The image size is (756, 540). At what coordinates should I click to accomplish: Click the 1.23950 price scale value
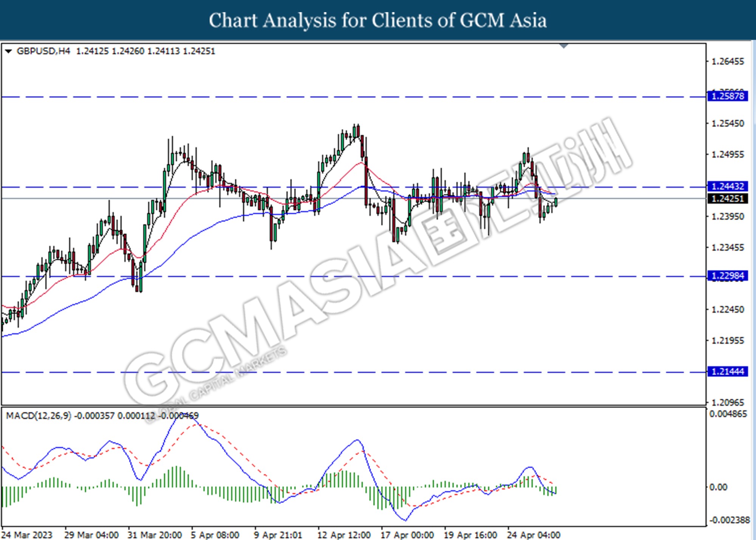pos(728,216)
